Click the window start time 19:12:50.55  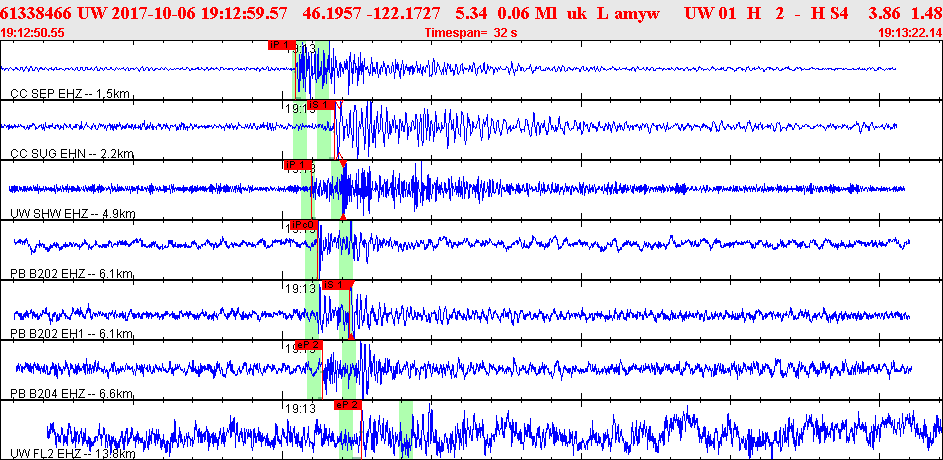(x=33, y=32)
